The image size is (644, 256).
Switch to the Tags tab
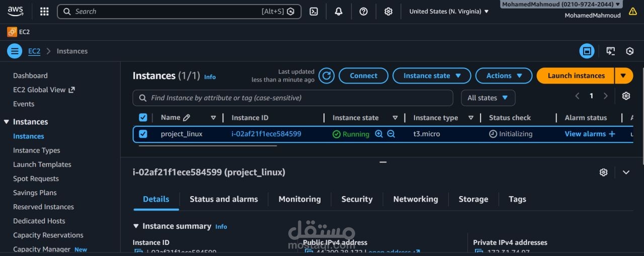[x=517, y=199]
